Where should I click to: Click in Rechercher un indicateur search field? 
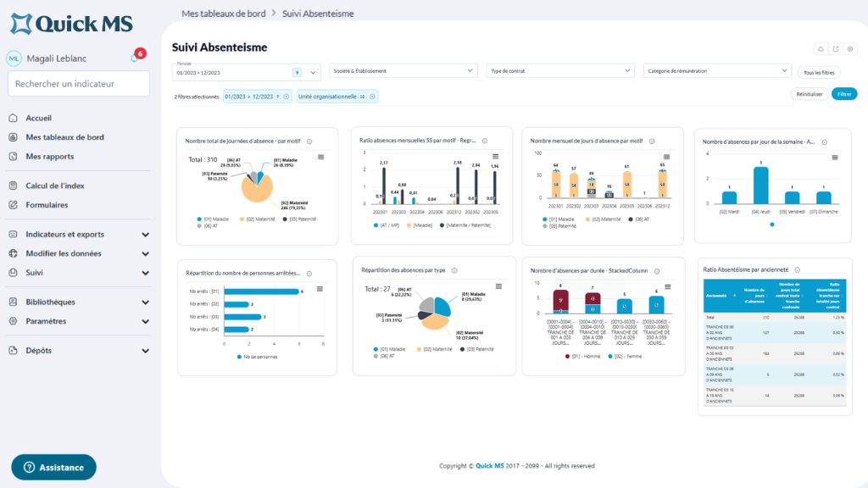coord(79,84)
